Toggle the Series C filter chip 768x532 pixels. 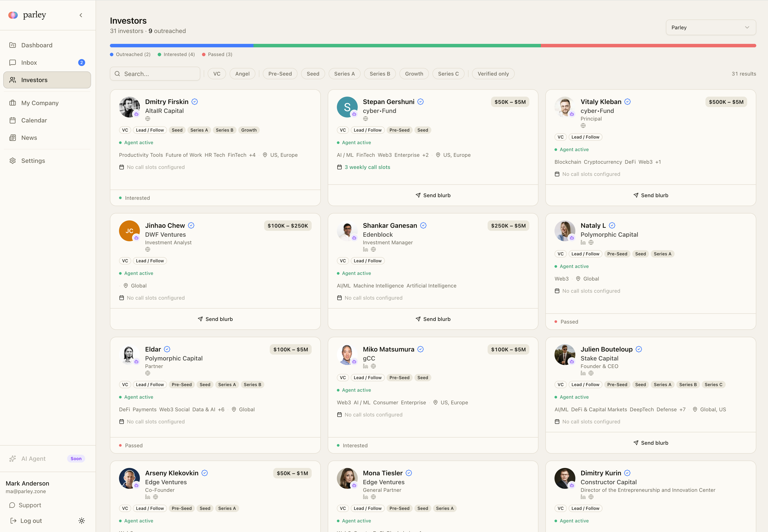pos(448,74)
